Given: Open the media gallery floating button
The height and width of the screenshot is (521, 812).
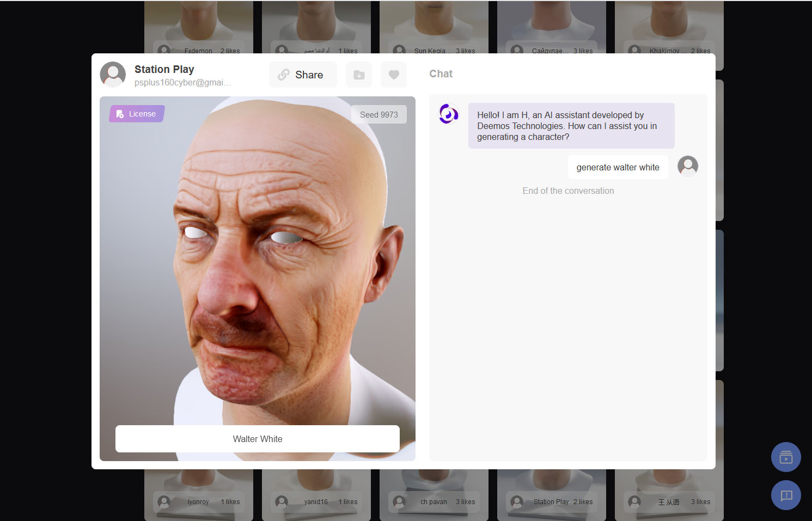Looking at the screenshot, I should (x=786, y=457).
